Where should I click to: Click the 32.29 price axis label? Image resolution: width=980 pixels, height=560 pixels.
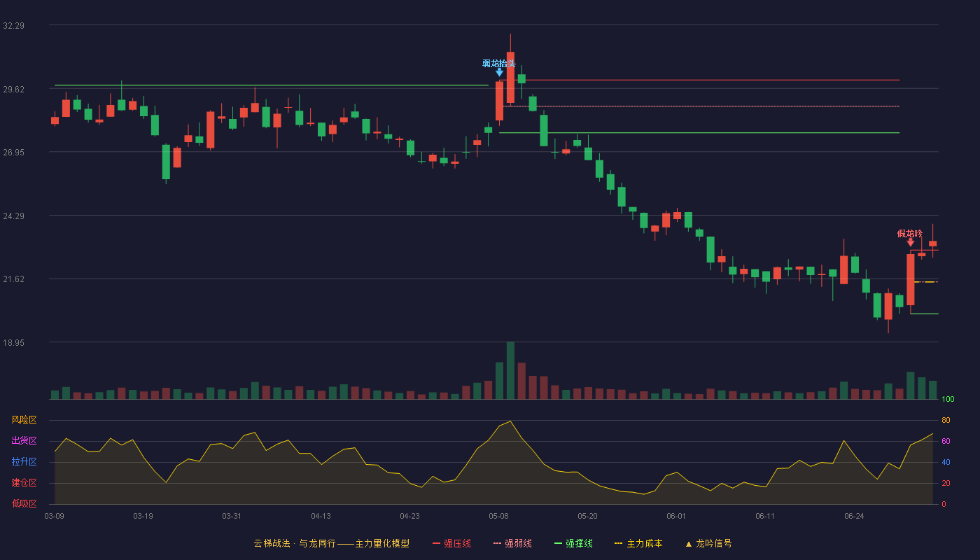14,26
